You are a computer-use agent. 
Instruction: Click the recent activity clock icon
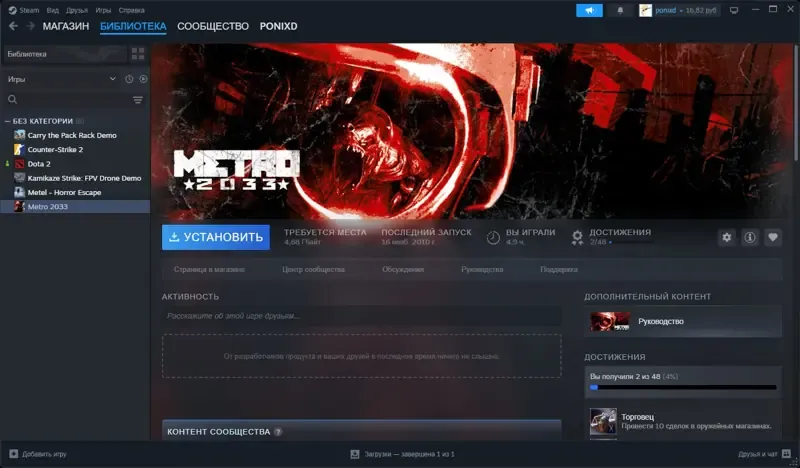point(129,79)
